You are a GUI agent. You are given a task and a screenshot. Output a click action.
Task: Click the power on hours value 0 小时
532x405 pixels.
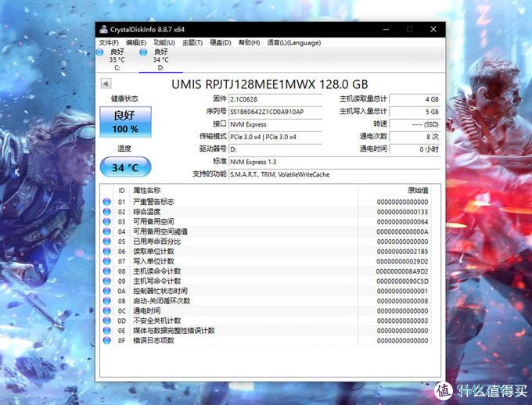point(415,149)
